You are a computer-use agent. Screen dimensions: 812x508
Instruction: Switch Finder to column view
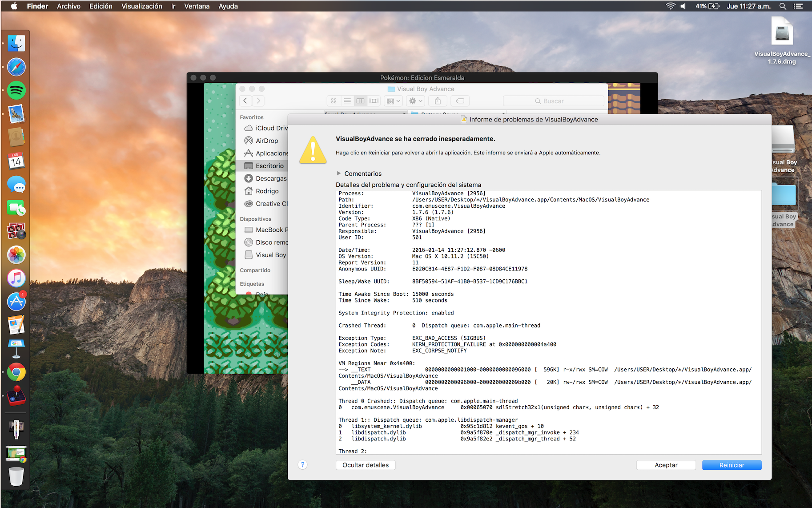361,101
